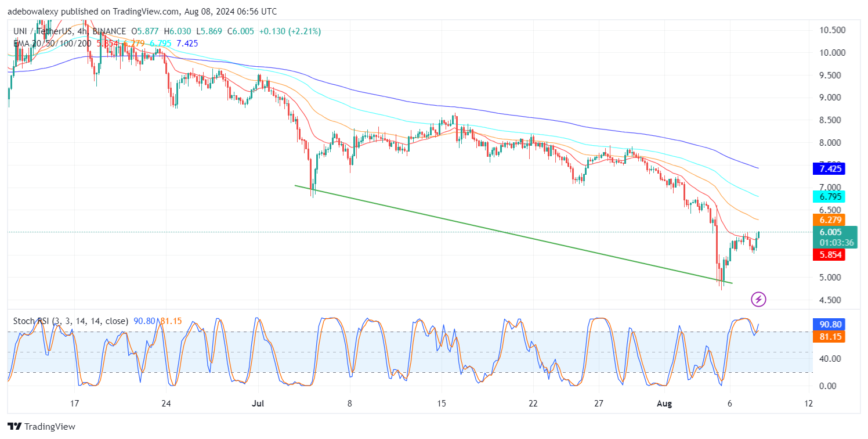Click the '27' date label on time axis
This screenshot has width=868, height=439.
[x=599, y=403]
